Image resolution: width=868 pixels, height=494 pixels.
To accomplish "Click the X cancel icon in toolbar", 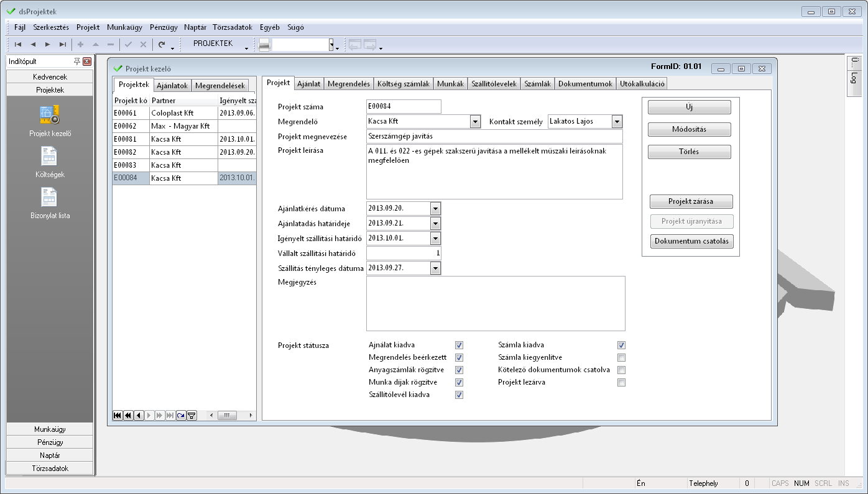I will [143, 45].
